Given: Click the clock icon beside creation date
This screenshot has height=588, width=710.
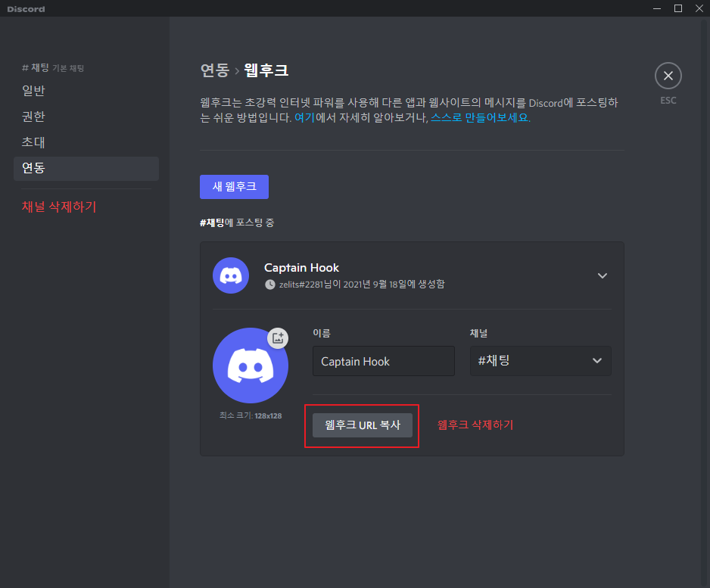Looking at the screenshot, I should click(270, 285).
